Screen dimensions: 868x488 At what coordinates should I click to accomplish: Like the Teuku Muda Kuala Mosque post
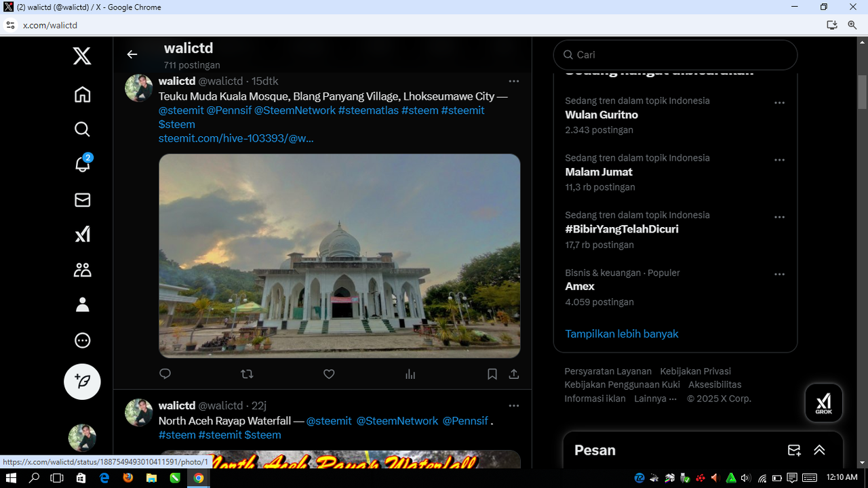[329, 374]
